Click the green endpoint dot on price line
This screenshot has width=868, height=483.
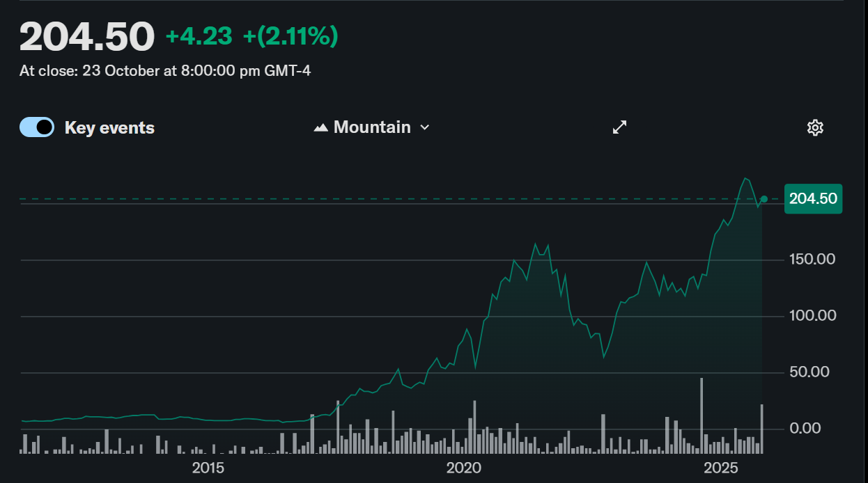click(764, 199)
